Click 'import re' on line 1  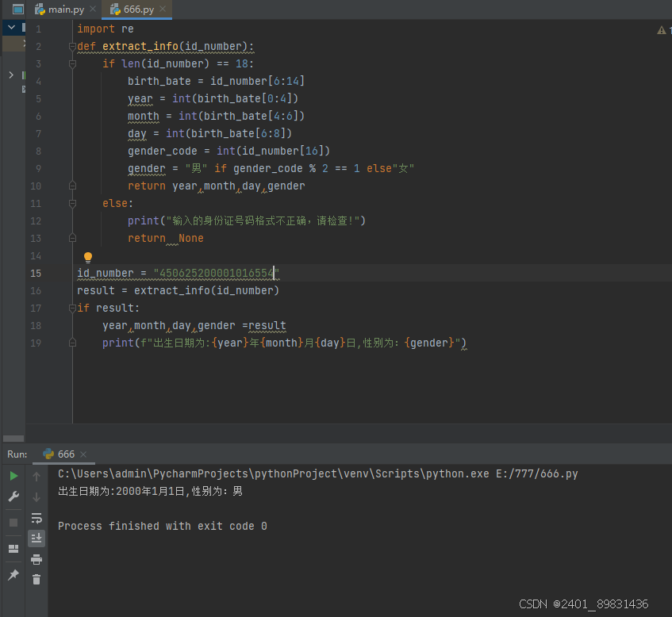(106, 29)
